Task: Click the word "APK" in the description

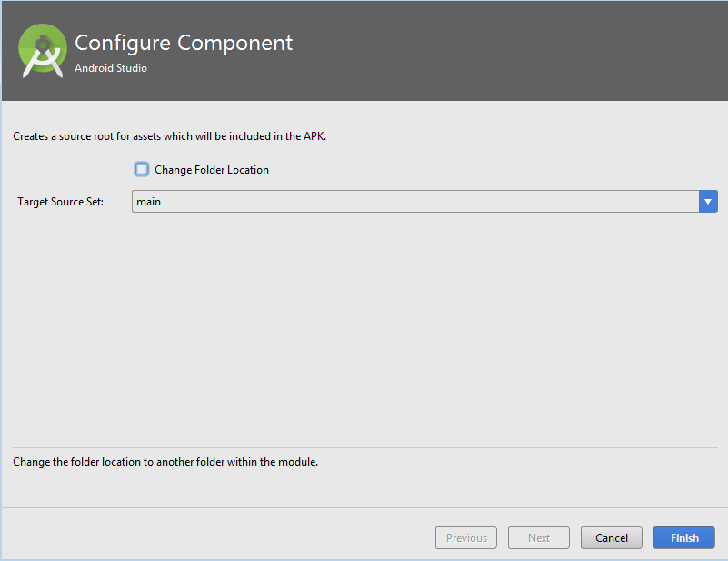Action: [x=312, y=136]
